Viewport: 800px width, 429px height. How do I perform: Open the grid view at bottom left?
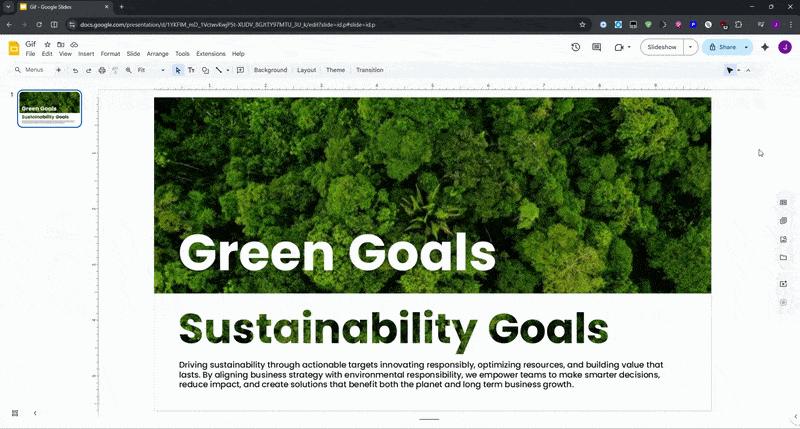15,413
